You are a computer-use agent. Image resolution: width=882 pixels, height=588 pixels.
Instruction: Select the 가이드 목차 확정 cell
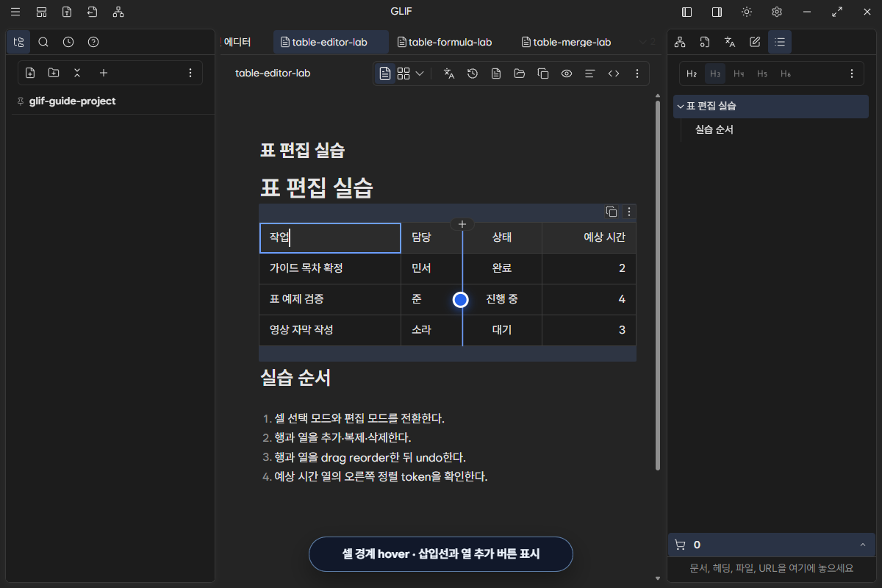[330, 268]
